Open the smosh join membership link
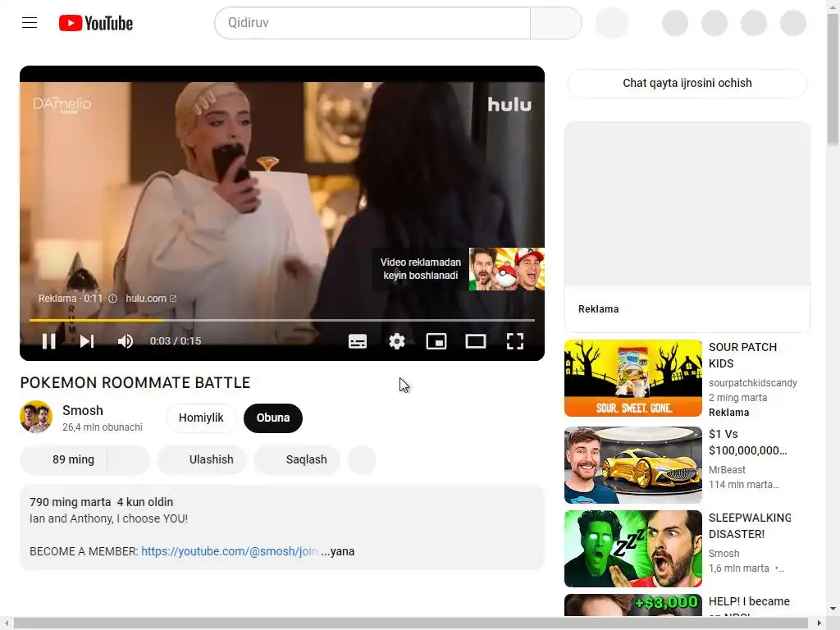Viewport: 840px width, 630px height. [230, 551]
